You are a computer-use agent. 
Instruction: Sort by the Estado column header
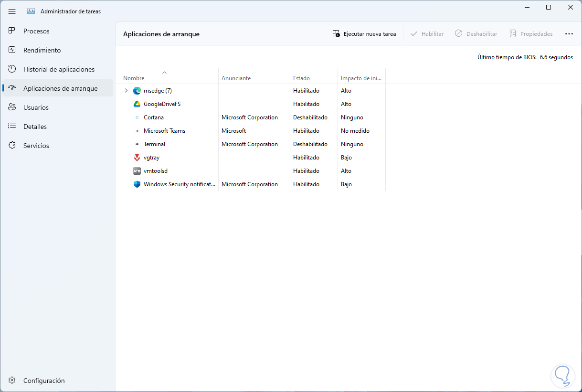(x=301, y=78)
